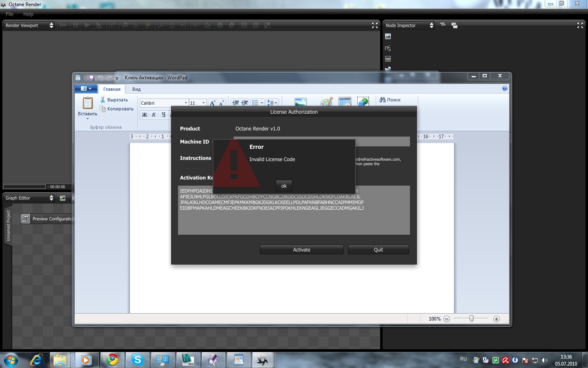Open the Render Viewport panel type dropdown
This screenshot has height=368, width=588.
point(29,25)
